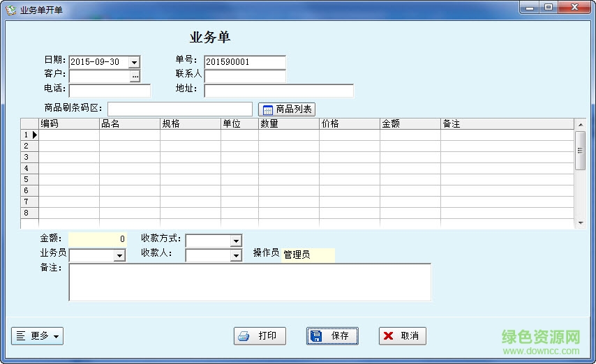Click the 规格 column header
Viewport: 596px width, 364px height.
click(191, 124)
